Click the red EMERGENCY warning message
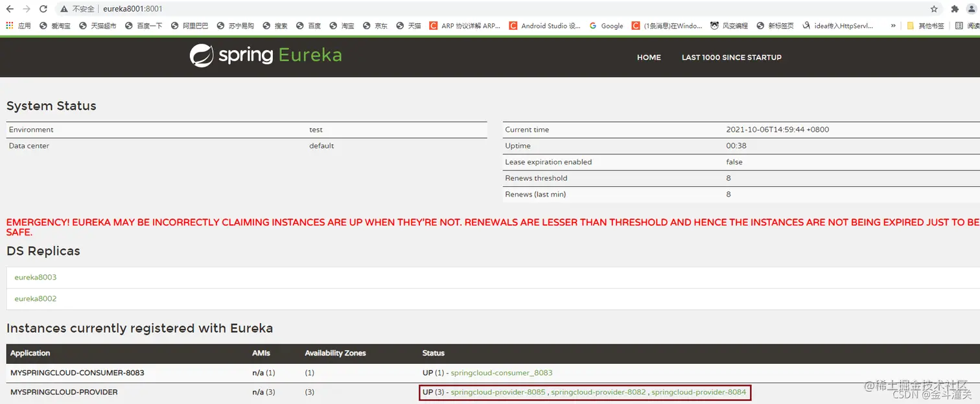This screenshot has width=980, height=404. tap(493, 227)
